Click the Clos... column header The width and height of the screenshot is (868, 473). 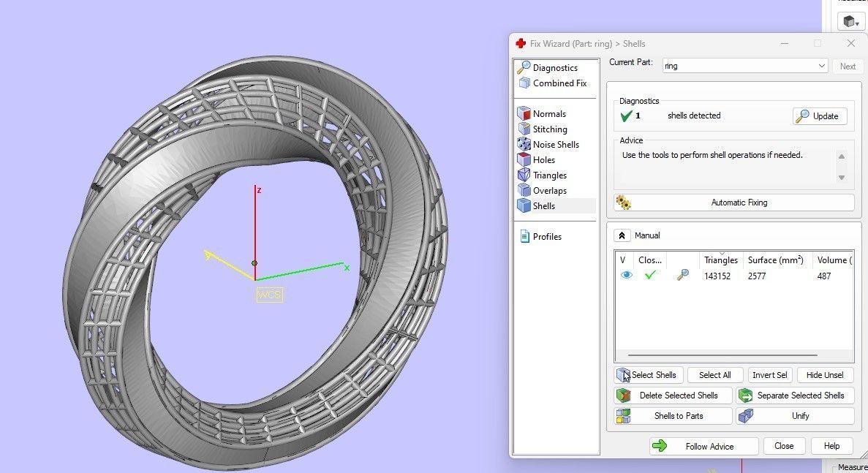click(650, 260)
